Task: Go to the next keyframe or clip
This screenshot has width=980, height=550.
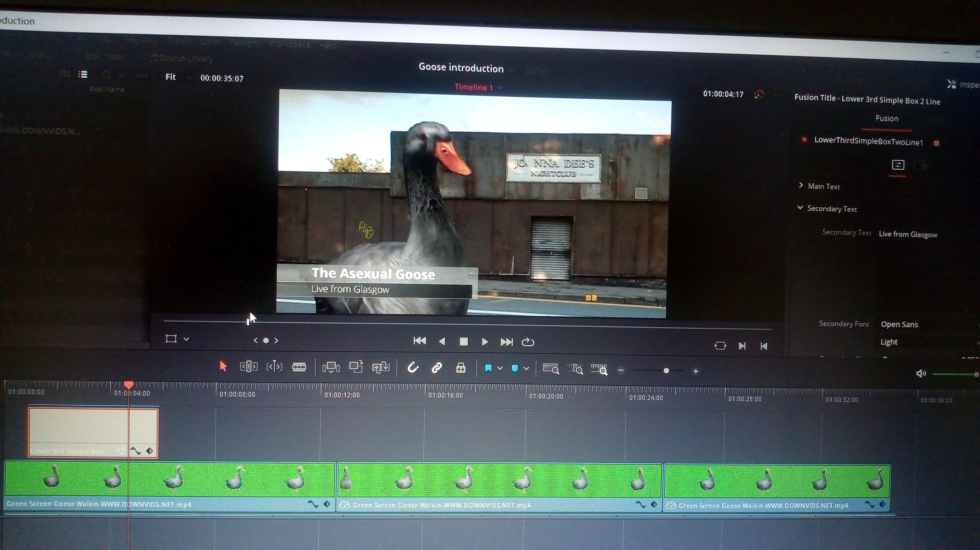Action: coord(277,340)
